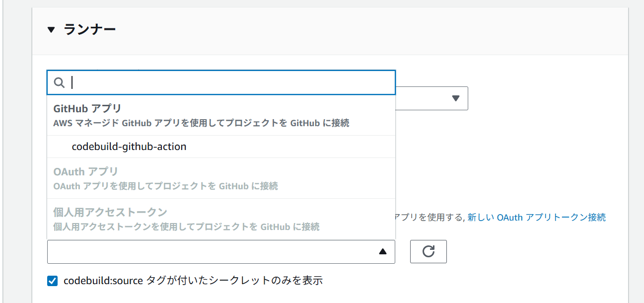The image size is (644, 303).
Task: Click the codebuild:source タグ checkbox label text
Action: (193, 281)
